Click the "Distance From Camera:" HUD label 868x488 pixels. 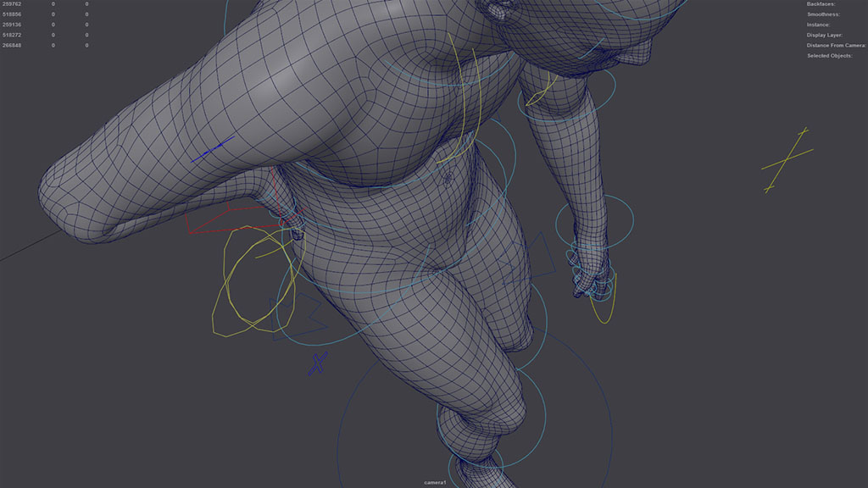click(x=836, y=46)
